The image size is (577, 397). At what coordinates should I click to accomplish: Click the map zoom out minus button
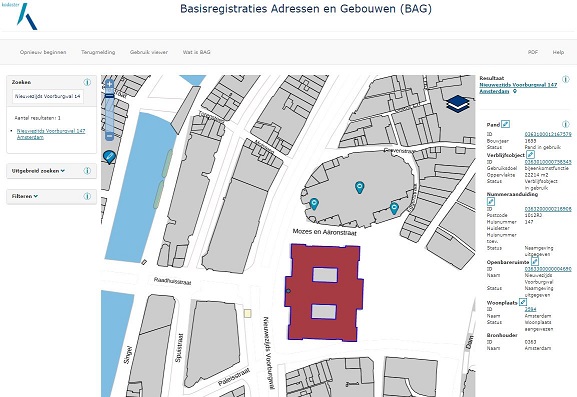coord(109,136)
